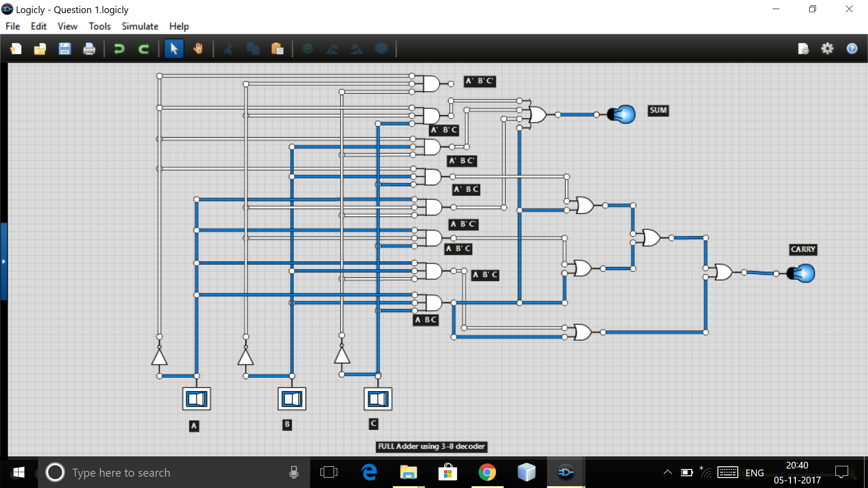Screen dimensions: 868x488
Task: Click the greyed-out circle icon in the toolbar
Action: click(x=308, y=48)
